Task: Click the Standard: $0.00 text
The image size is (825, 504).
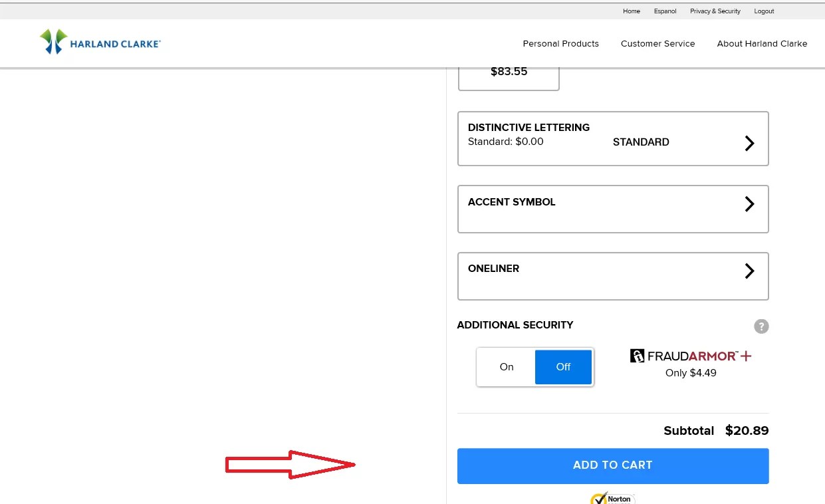Action: click(505, 142)
